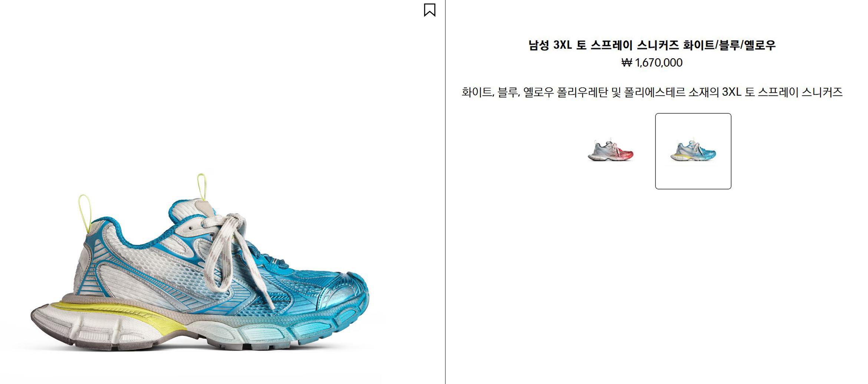Click the ₩ 1,670,000 price text
The height and width of the screenshot is (384, 868).
click(x=652, y=62)
